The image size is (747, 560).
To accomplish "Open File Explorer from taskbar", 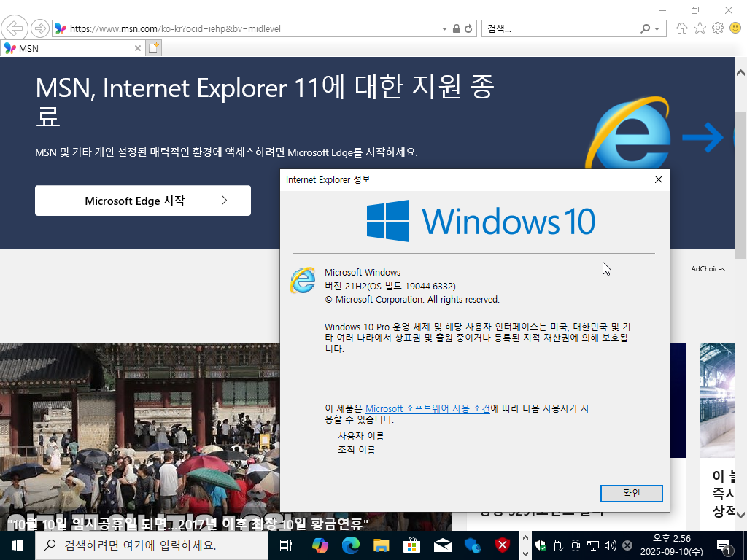I will [x=381, y=545].
